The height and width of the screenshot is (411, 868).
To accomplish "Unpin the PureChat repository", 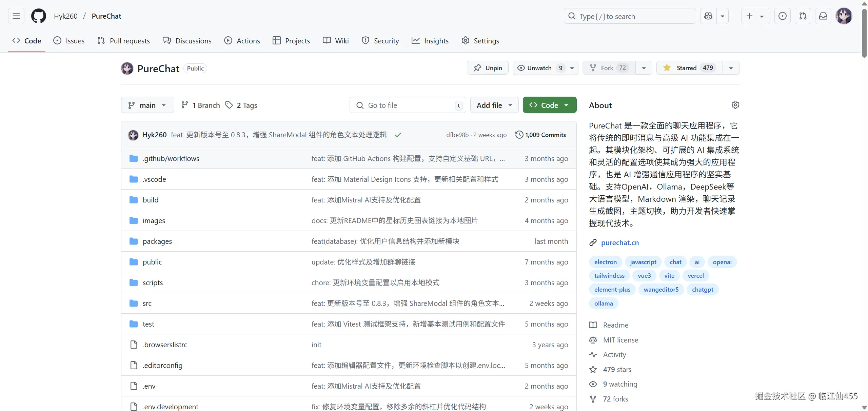I will (487, 67).
